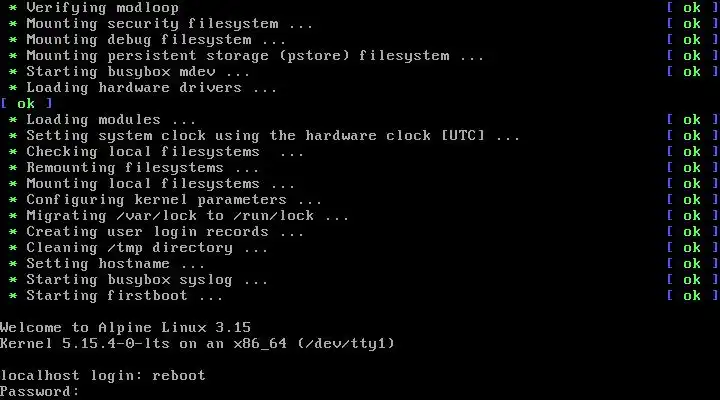Image resolution: width=720 pixels, height=400 pixels.
Task: Click the Kernel 5.15.4-0-lts version line
Action: 198,344
